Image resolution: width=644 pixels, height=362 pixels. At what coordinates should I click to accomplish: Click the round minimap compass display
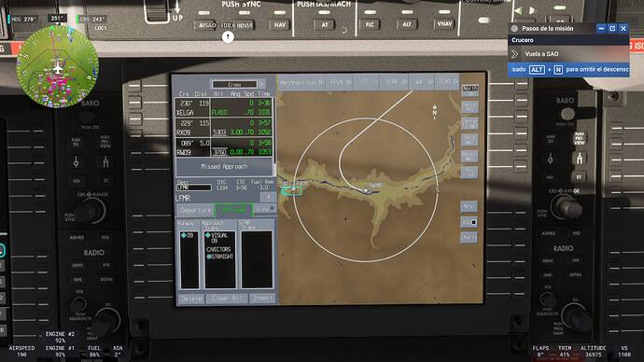(57, 66)
